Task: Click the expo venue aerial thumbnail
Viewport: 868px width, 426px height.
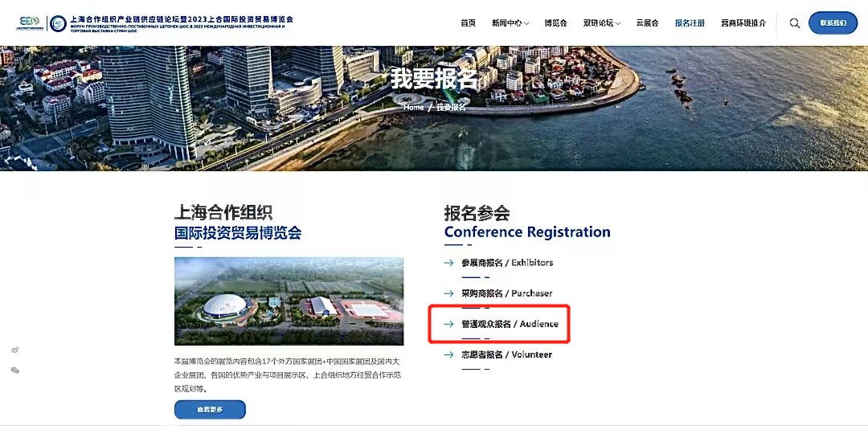Action: 289,301
